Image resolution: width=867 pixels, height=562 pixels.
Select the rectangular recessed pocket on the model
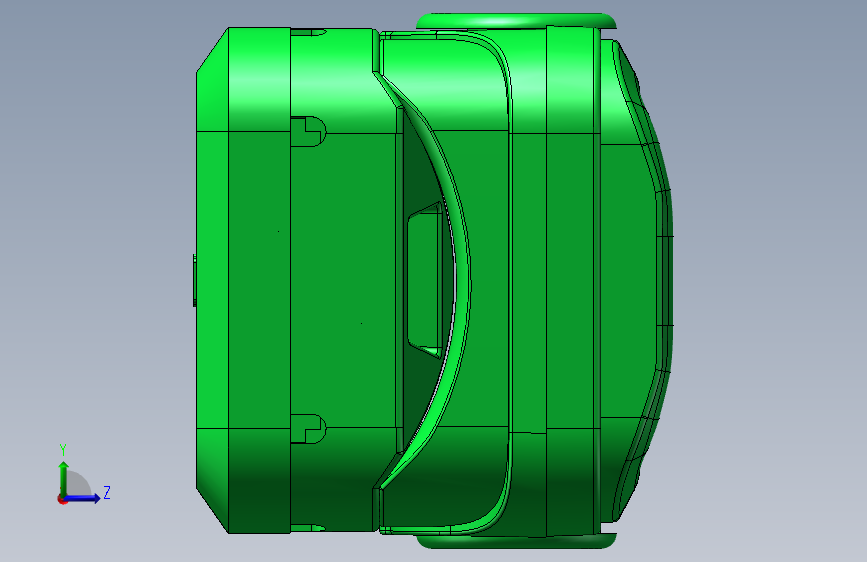click(x=425, y=280)
